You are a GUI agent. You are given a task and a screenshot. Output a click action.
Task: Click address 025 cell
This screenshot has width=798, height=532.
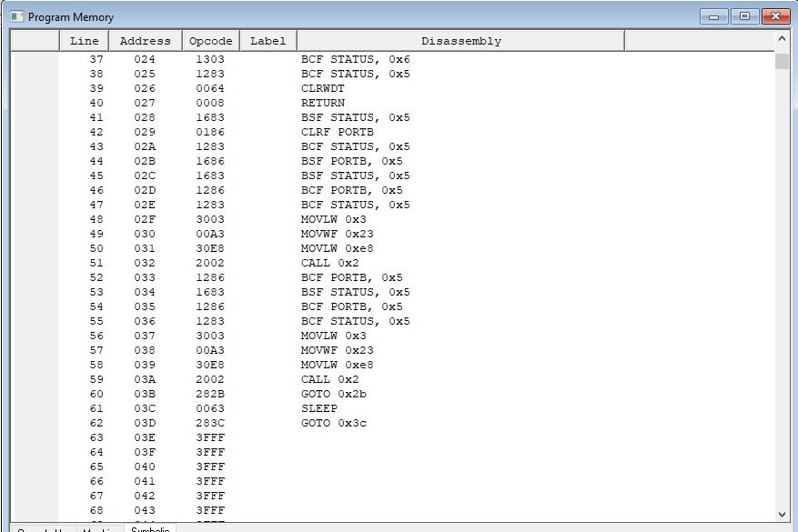(145, 74)
